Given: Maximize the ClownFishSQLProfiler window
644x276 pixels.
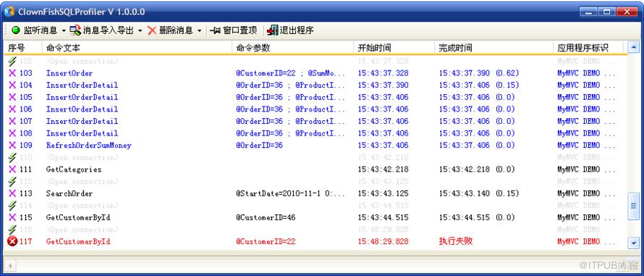Looking at the screenshot, I should [x=607, y=12].
